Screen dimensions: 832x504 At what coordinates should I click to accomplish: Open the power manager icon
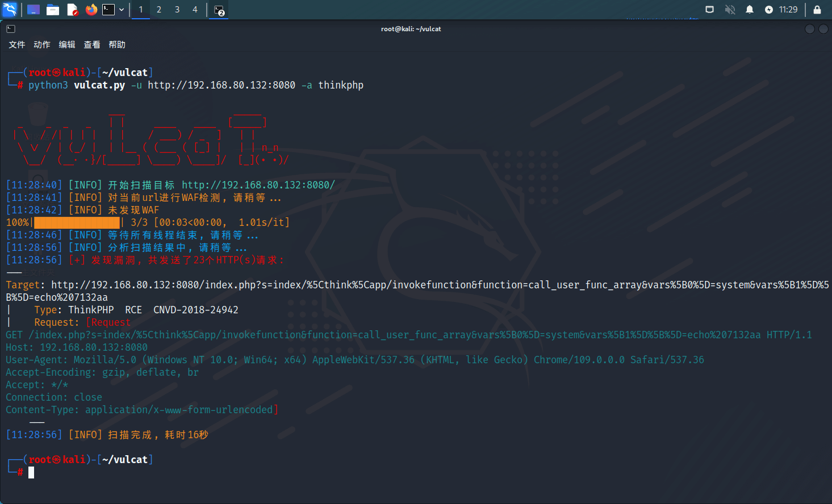tap(768, 10)
